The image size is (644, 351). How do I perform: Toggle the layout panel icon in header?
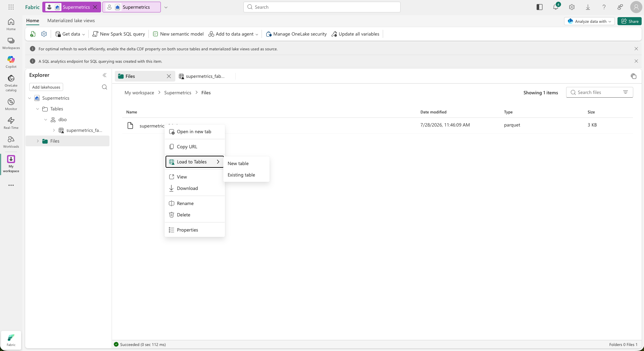pyautogui.click(x=540, y=7)
